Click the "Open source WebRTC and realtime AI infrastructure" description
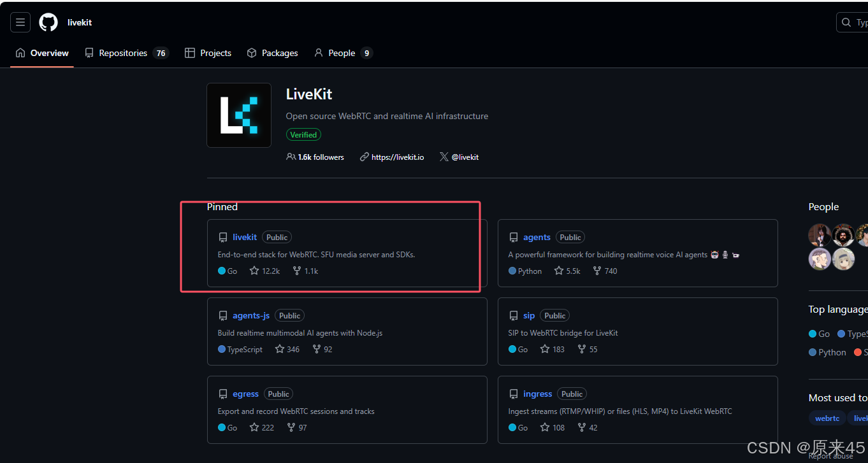Screen dimensions: 868x463 (x=387, y=116)
